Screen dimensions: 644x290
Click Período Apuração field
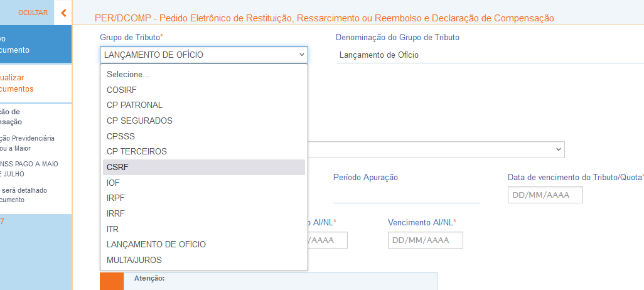(406, 195)
